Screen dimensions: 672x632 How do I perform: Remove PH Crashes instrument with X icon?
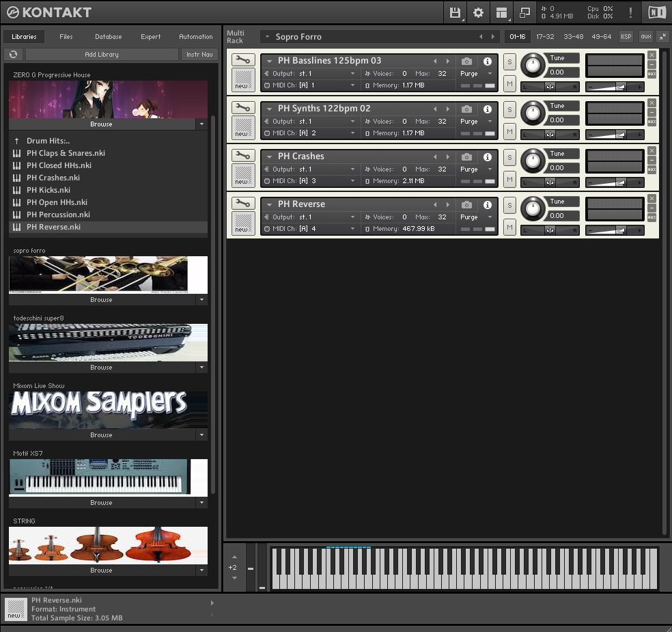point(652,150)
